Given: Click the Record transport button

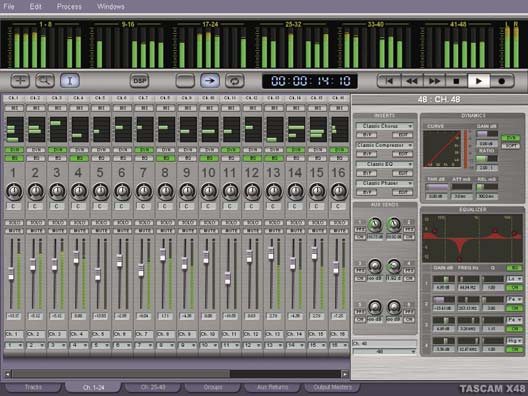Looking at the screenshot, I should (x=501, y=81).
